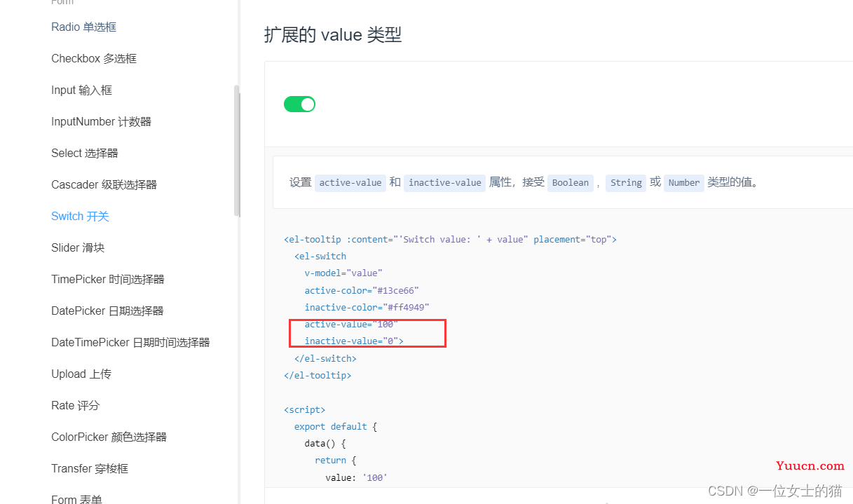
Task: Click the active-color="#13ce66" code line
Action: coord(362,290)
